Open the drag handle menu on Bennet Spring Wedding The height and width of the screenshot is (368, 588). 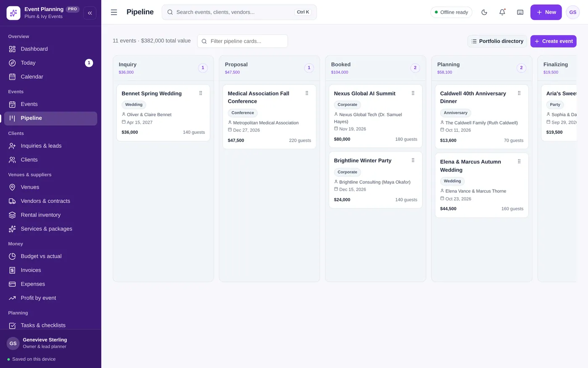pyautogui.click(x=201, y=93)
